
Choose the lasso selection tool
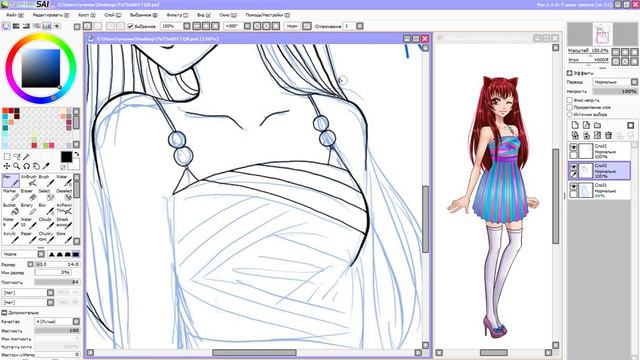tap(17, 156)
